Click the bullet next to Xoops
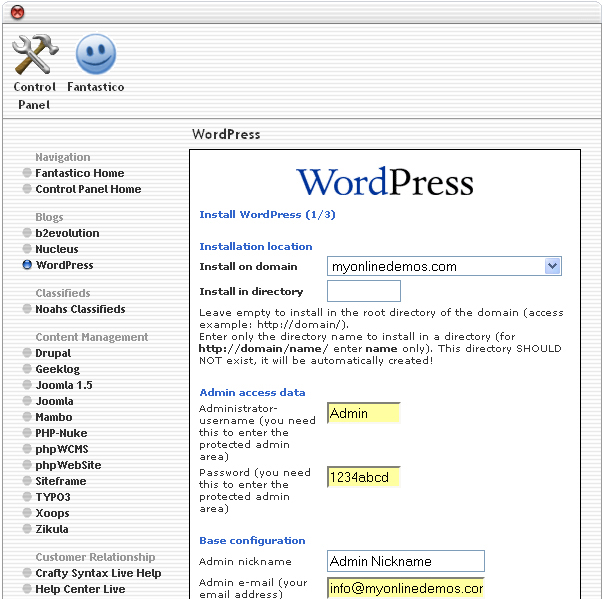Viewport: 604px width, 599px height. [x=27, y=513]
